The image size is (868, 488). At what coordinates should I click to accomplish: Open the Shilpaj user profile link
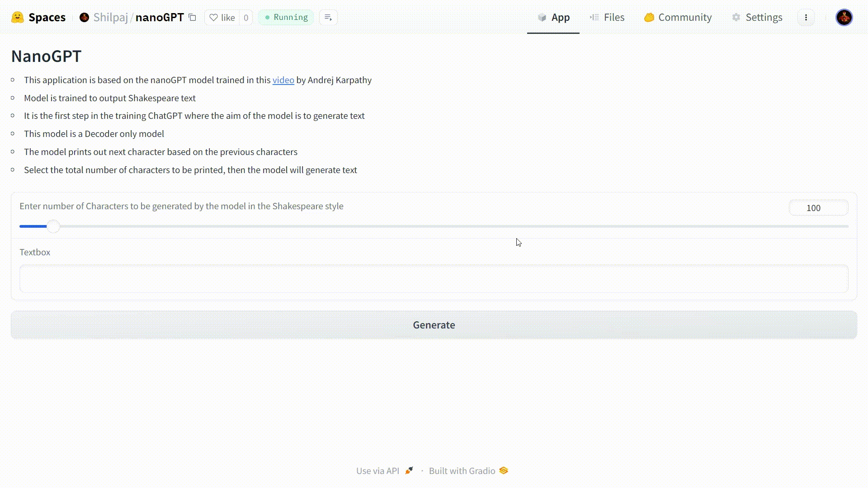111,17
